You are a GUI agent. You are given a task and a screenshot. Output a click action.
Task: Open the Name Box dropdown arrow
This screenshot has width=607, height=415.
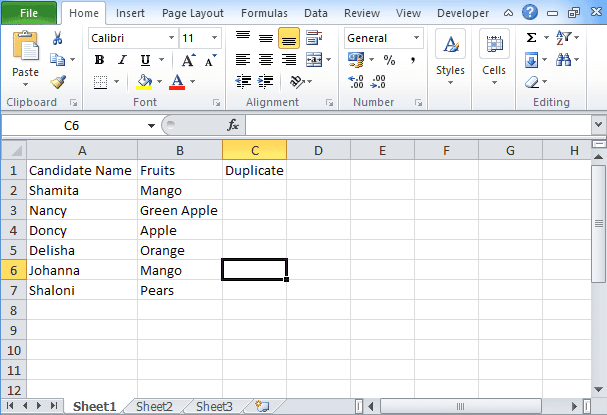pyautogui.click(x=151, y=125)
